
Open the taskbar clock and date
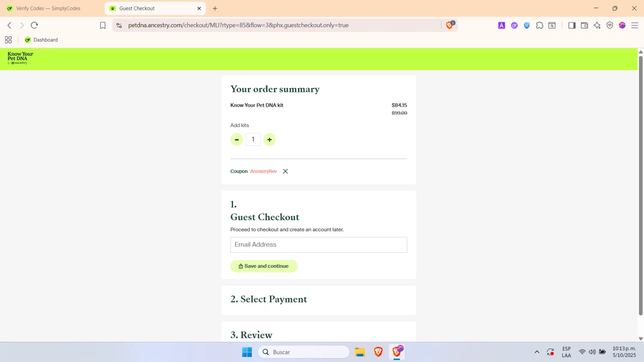click(x=624, y=352)
